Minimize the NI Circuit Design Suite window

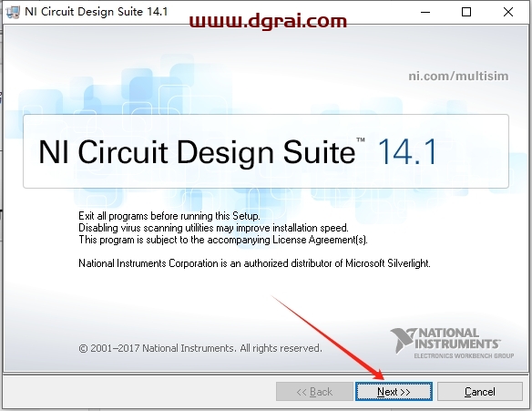tap(425, 12)
